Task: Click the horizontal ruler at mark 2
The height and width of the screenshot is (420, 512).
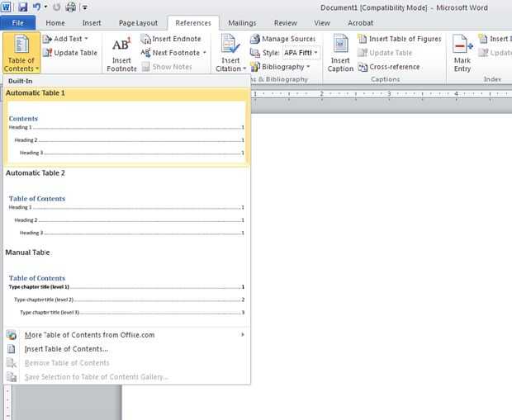Action: coord(321,94)
